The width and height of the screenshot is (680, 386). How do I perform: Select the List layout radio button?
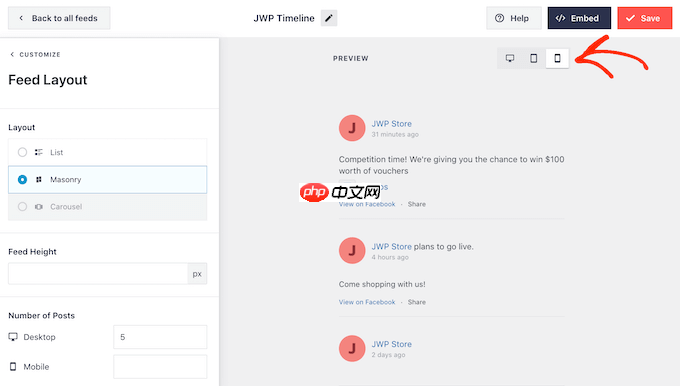(22, 152)
